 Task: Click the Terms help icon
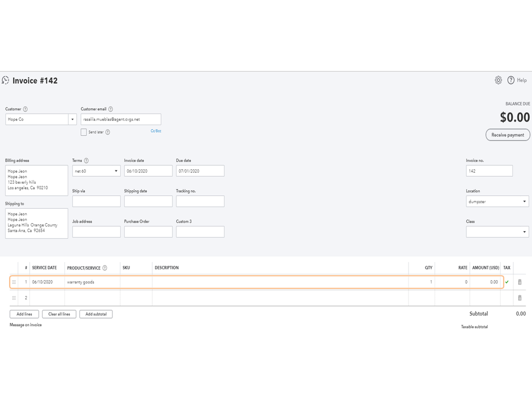(86, 160)
